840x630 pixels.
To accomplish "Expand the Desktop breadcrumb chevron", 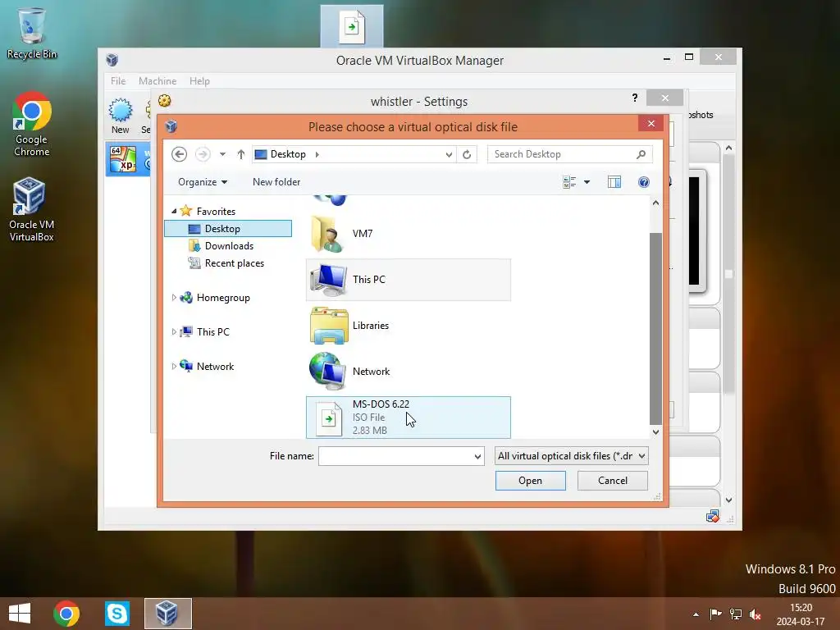I will 317,154.
